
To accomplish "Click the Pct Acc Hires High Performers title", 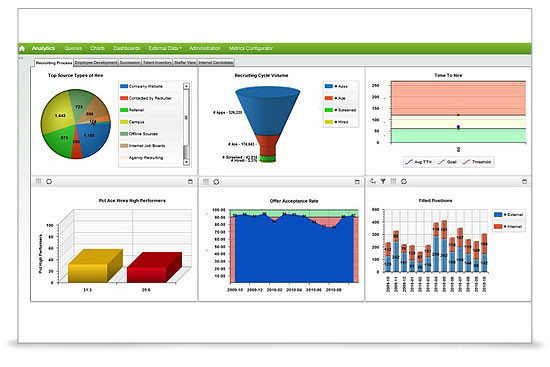I will tap(132, 201).
